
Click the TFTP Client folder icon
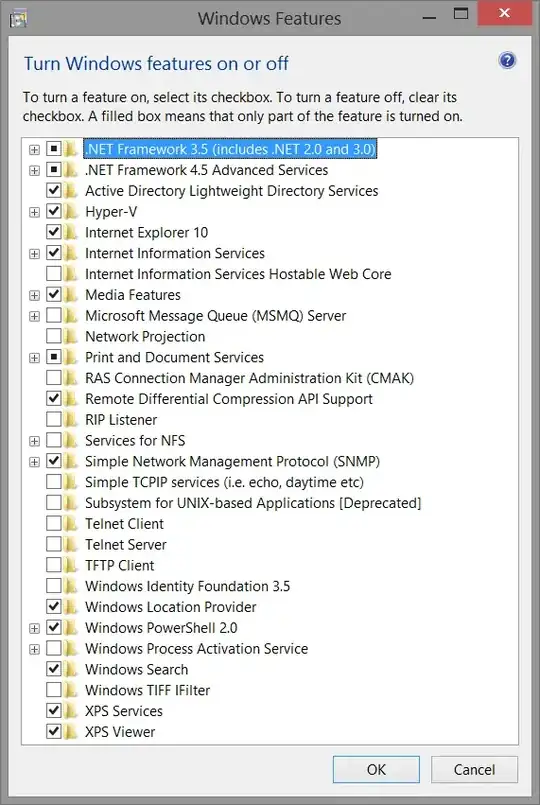pyautogui.click(x=71, y=565)
